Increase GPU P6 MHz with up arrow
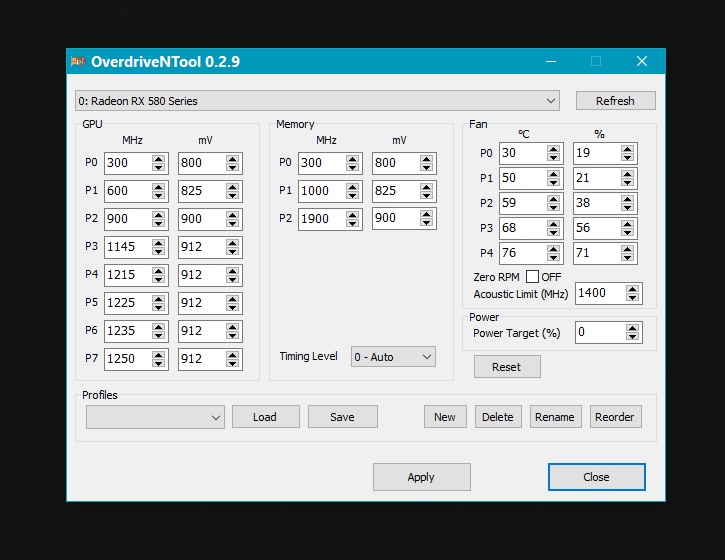This screenshot has width=725, height=560. (159, 327)
